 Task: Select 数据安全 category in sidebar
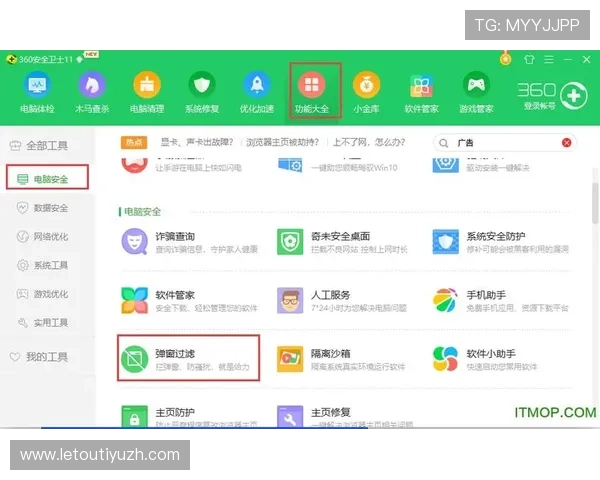(42, 208)
